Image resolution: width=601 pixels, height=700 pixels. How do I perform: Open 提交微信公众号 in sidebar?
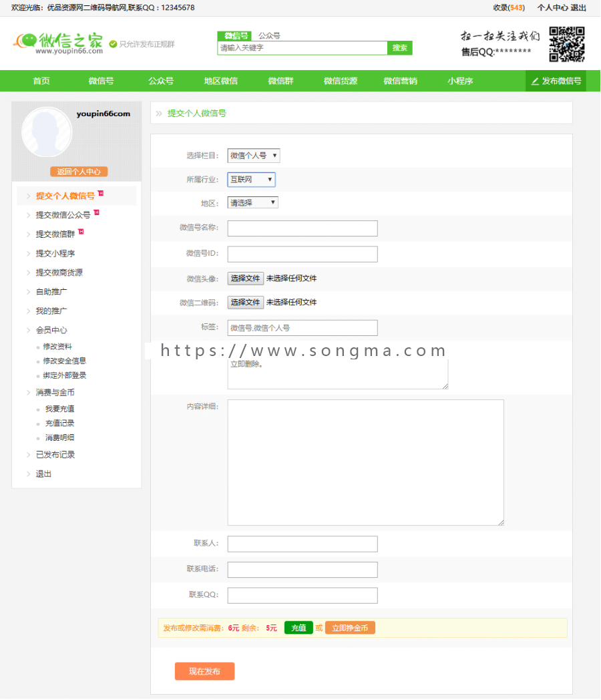click(x=63, y=215)
